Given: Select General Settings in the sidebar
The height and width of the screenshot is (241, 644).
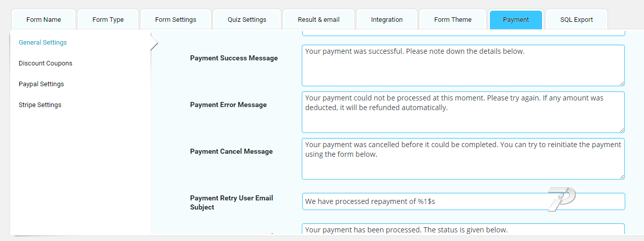Looking at the screenshot, I should tap(43, 43).
